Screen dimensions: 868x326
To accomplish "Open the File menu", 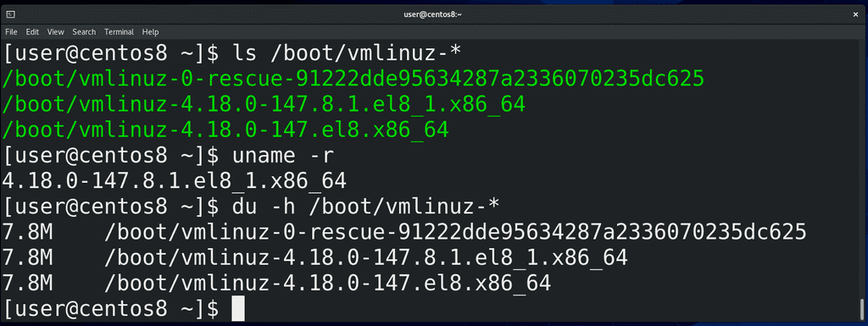I will (x=12, y=32).
